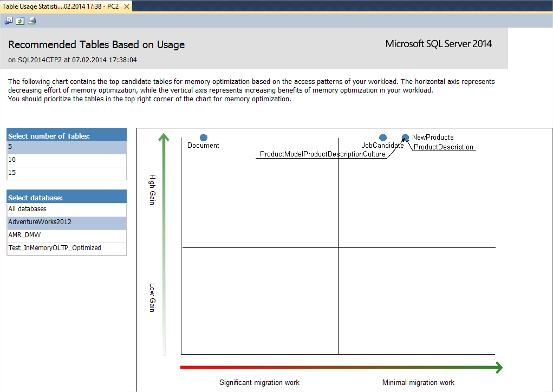The width and height of the screenshot is (553, 392).
Task: Choose the Test_InMemoryOLTP_Optimized database
Action: click(x=67, y=249)
